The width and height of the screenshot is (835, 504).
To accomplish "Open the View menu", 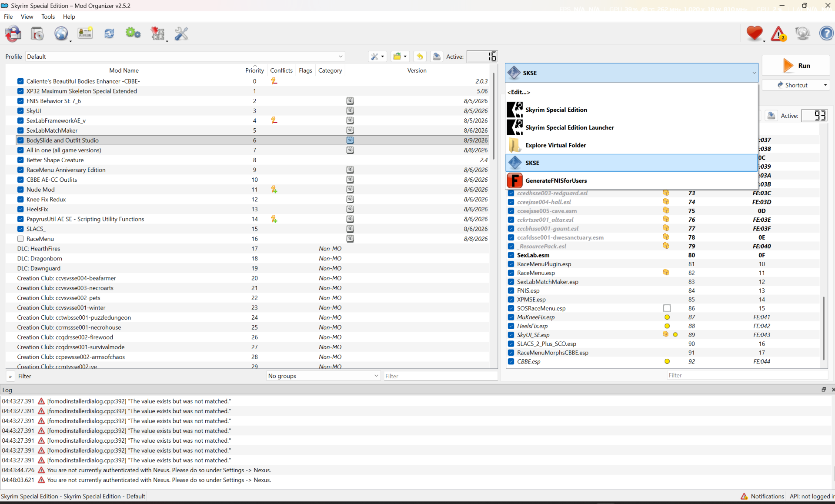I will tap(27, 17).
